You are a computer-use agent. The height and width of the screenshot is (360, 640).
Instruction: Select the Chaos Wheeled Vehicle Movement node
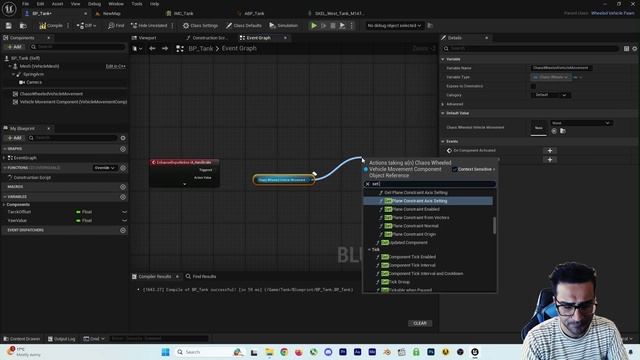coord(283,180)
